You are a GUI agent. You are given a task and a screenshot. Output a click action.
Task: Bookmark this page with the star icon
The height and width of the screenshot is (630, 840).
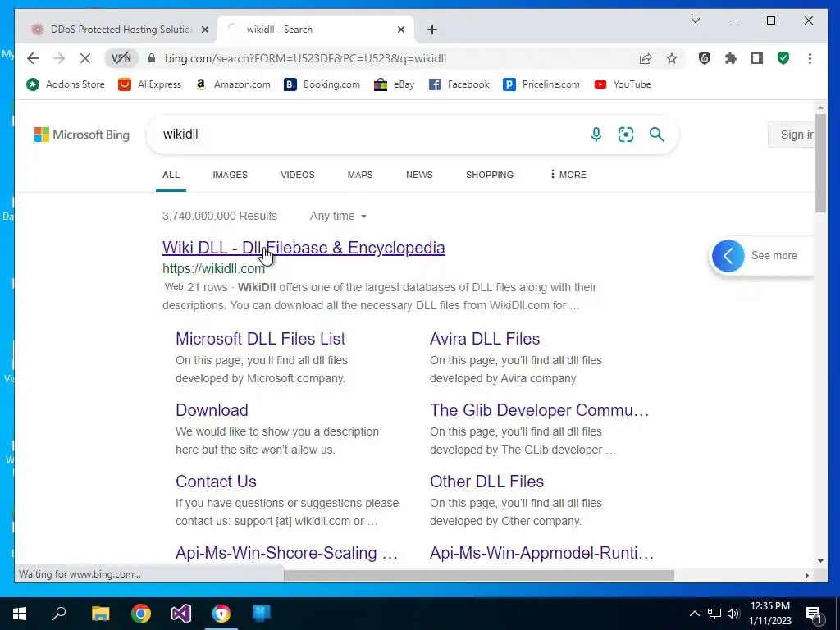(672, 58)
